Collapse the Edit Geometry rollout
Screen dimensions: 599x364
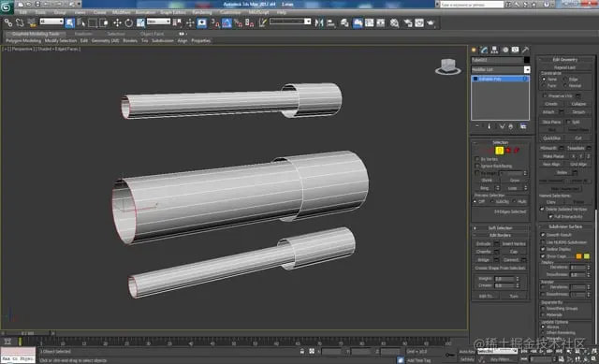[x=565, y=60]
